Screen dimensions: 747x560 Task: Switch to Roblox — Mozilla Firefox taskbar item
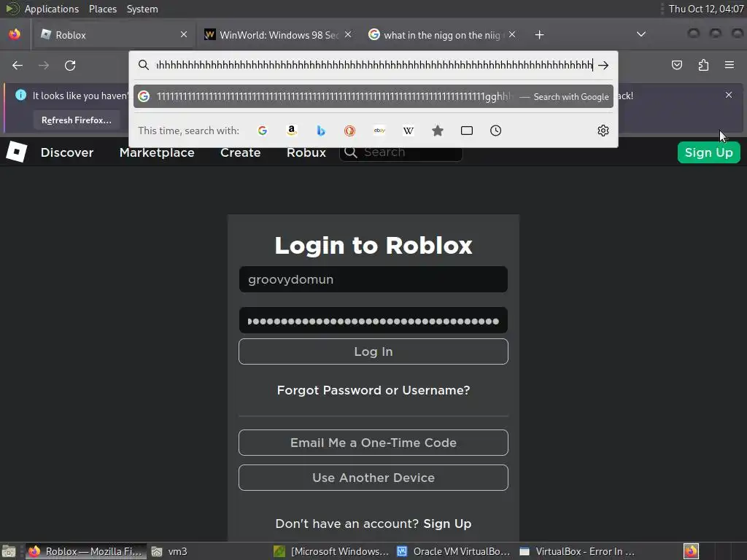coord(86,551)
